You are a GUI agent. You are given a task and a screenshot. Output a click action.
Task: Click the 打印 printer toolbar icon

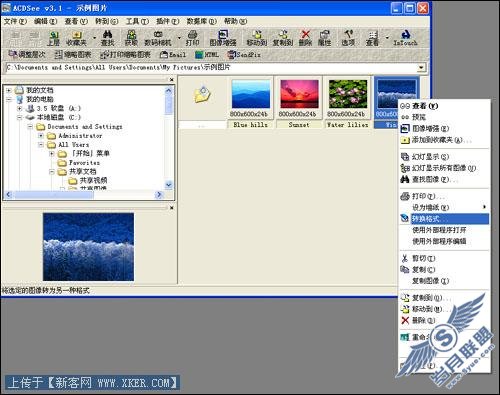click(192, 38)
